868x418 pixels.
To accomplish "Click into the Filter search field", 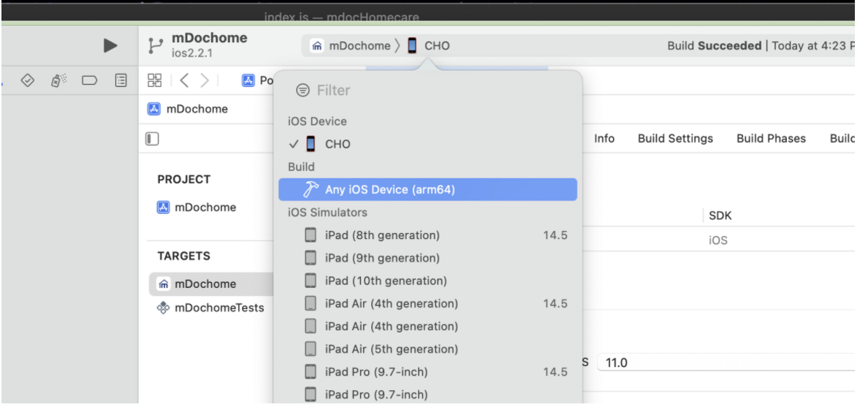I will pos(427,90).
